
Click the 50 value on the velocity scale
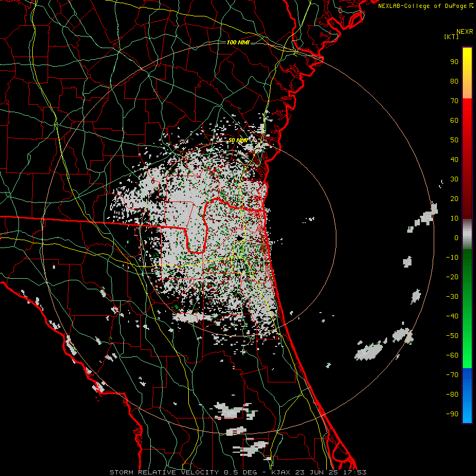click(454, 140)
